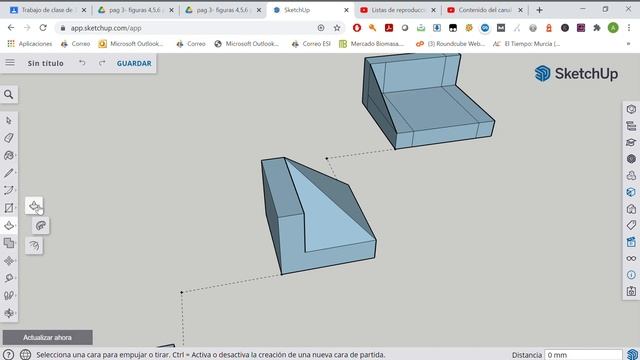The height and width of the screenshot is (360, 640).
Task: Select the Outer Shell solid tool
Action: coord(9,243)
